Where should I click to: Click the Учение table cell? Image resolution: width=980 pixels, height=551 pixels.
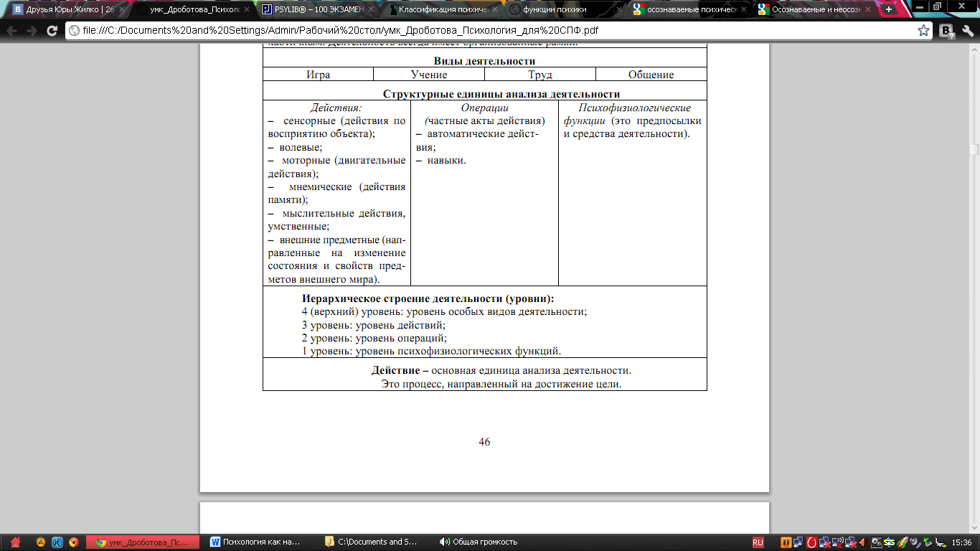[x=429, y=75]
